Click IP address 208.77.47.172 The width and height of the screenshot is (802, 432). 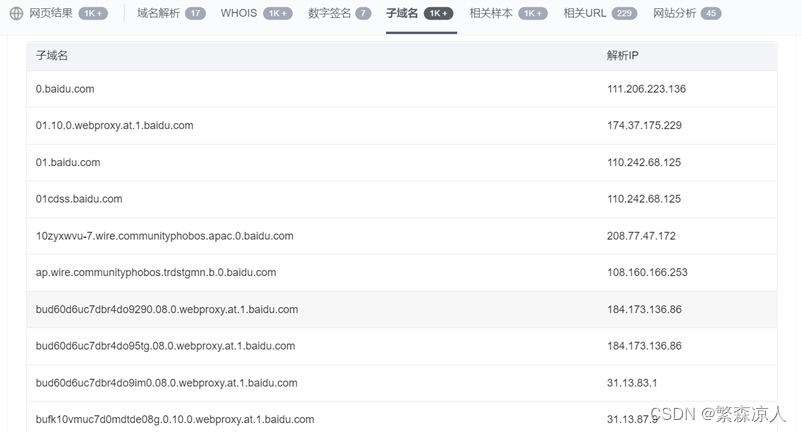point(641,236)
